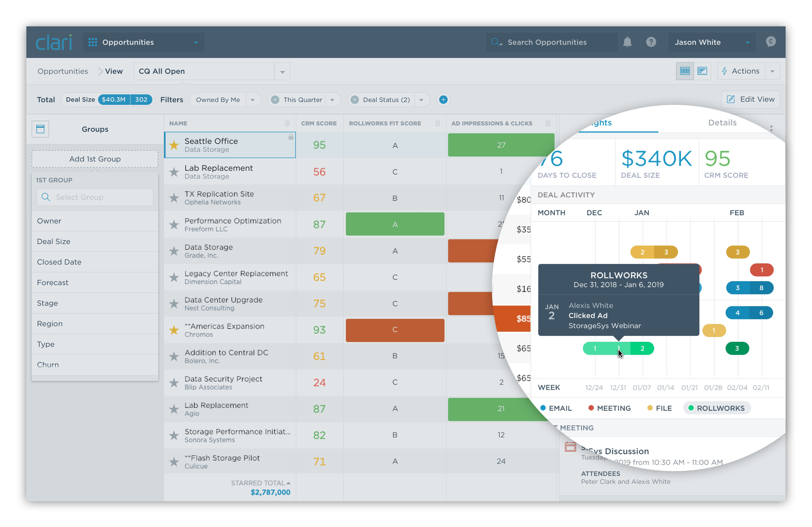Viewport: 812px width, 527px height.
Task: Expand the Actions dropdown arrow
Action: pyautogui.click(x=772, y=71)
